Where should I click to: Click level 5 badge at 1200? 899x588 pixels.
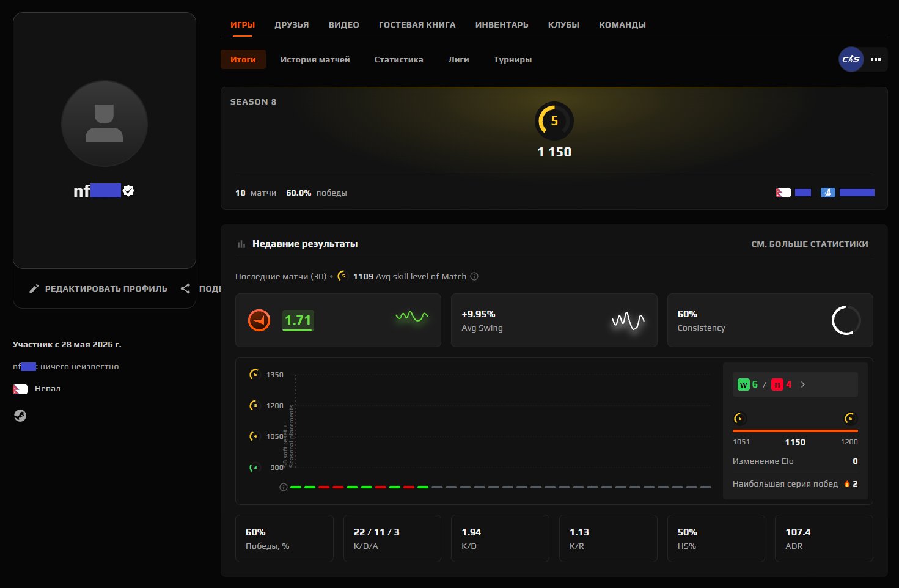coord(255,405)
